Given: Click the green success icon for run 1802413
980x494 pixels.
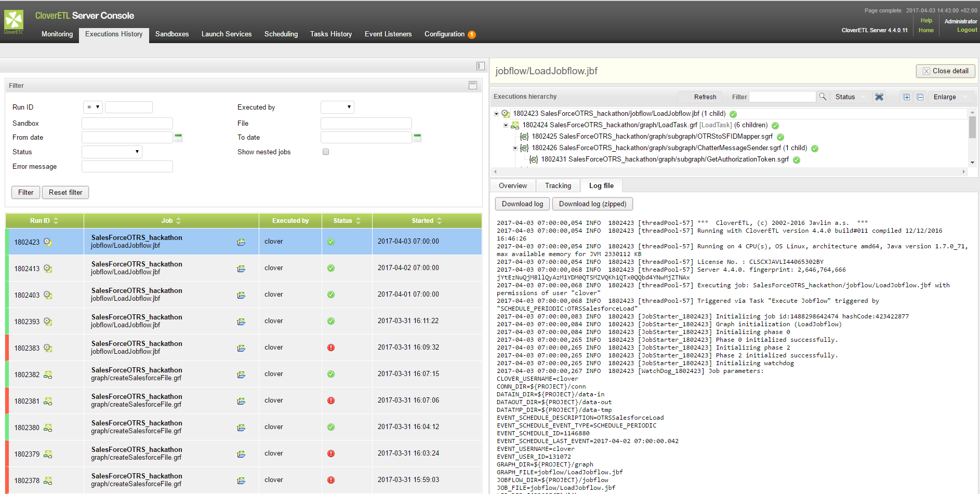Looking at the screenshot, I should [331, 269].
